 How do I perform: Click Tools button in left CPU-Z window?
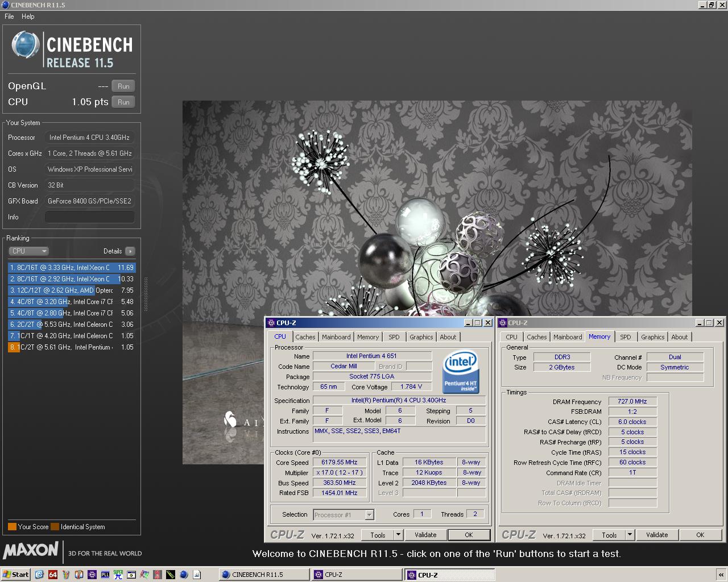point(378,535)
